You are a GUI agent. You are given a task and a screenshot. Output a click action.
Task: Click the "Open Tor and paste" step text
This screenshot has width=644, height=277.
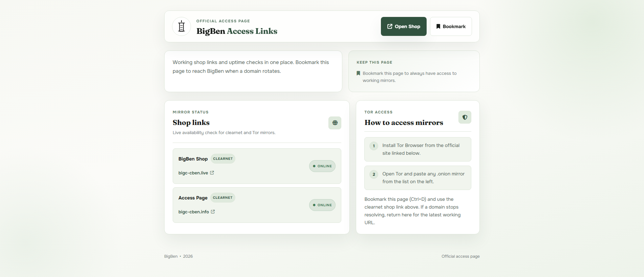pyautogui.click(x=424, y=178)
